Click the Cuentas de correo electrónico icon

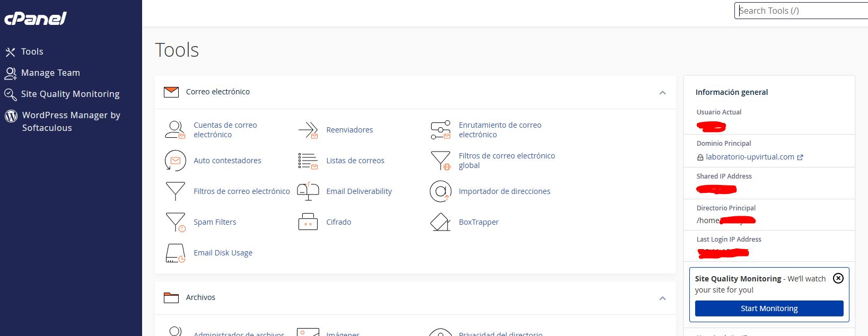tap(175, 130)
